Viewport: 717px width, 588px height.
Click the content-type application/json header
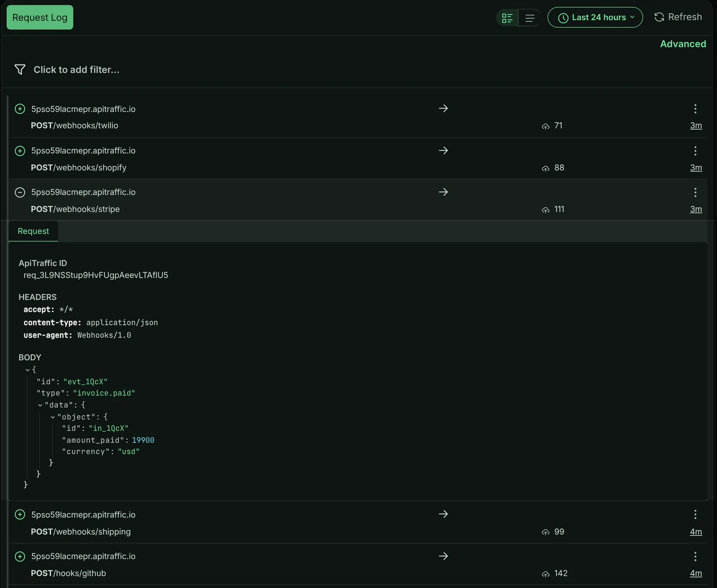tap(91, 323)
